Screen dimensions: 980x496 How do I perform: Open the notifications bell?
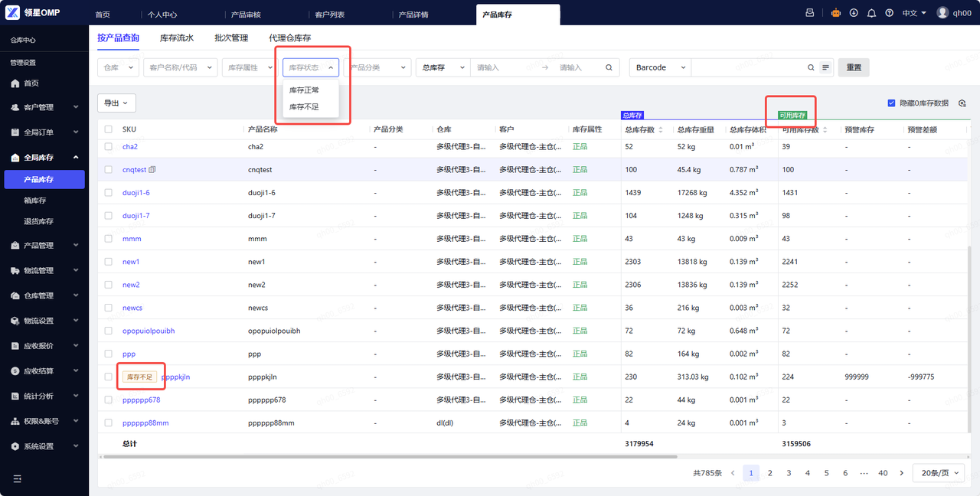(871, 13)
